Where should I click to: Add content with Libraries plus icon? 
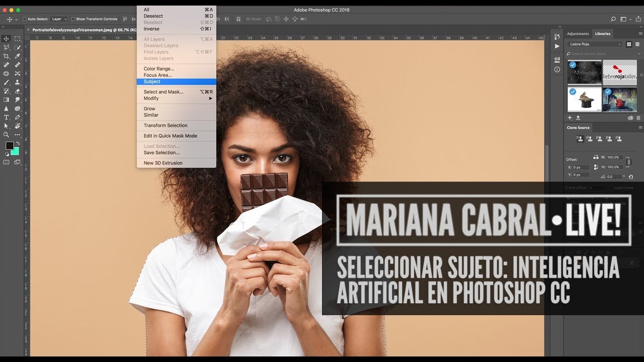tap(570, 118)
